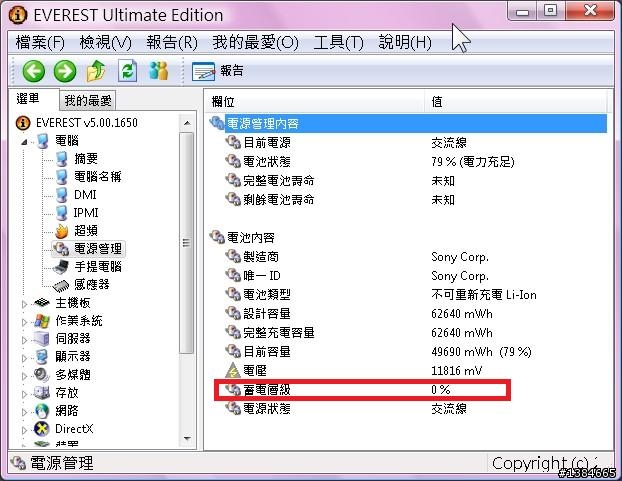Click the 值 column header
Viewport: 622px width, 481px height.
pos(516,102)
